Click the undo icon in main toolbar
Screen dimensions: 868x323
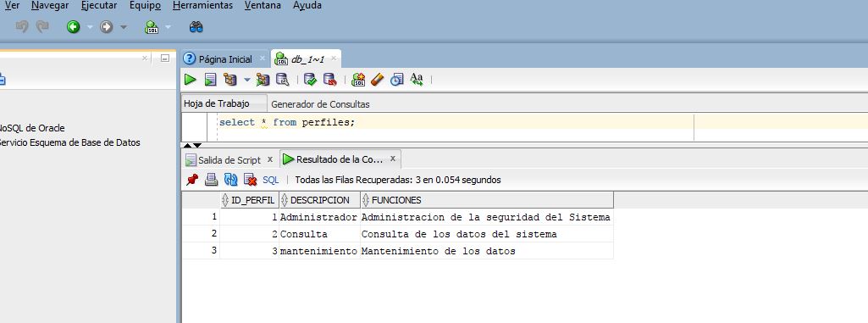point(22,26)
